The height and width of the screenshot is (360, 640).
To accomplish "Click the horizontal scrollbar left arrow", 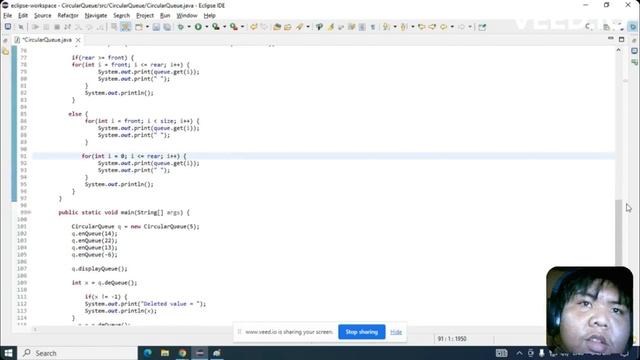I will pos(35,329).
